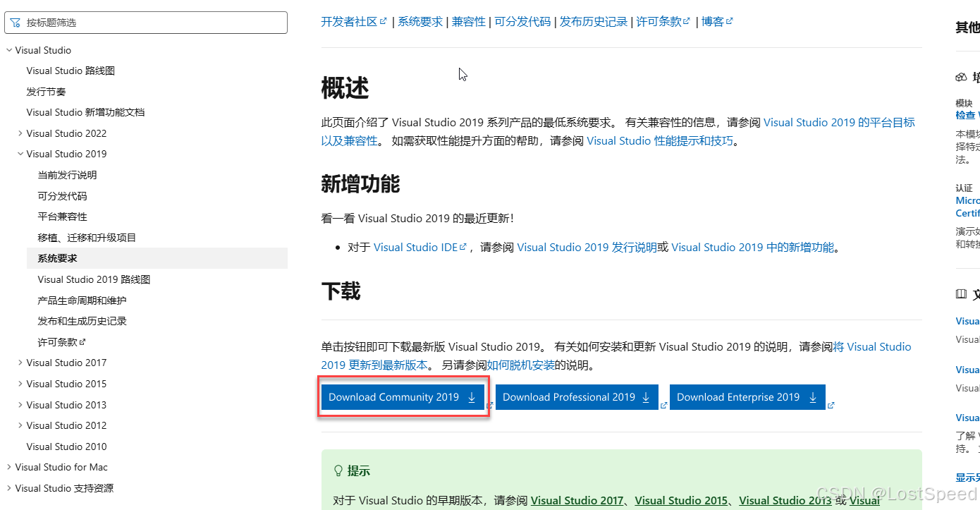Viewport: 980px width, 510px height.
Task: Click Download Community 2019 button
Action: click(403, 397)
